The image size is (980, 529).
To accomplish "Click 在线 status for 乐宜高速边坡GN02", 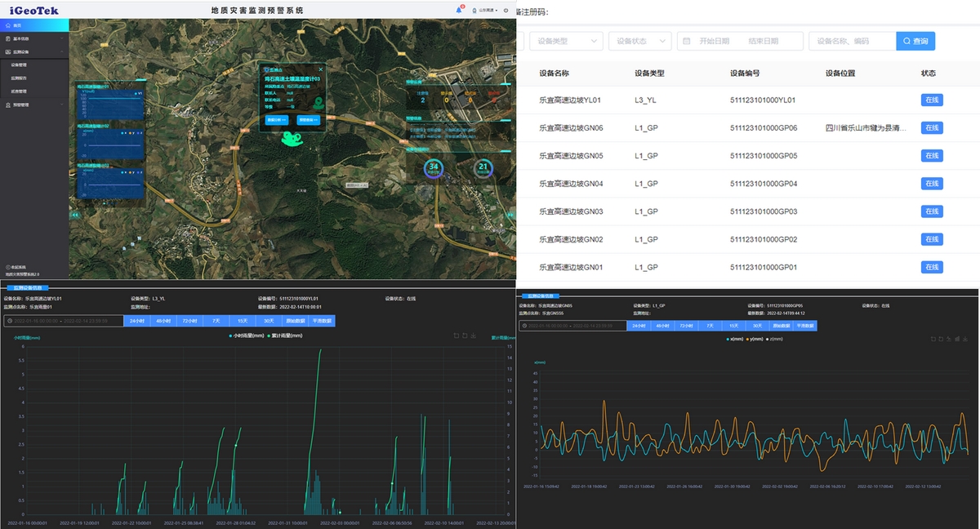I will [932, 239].
